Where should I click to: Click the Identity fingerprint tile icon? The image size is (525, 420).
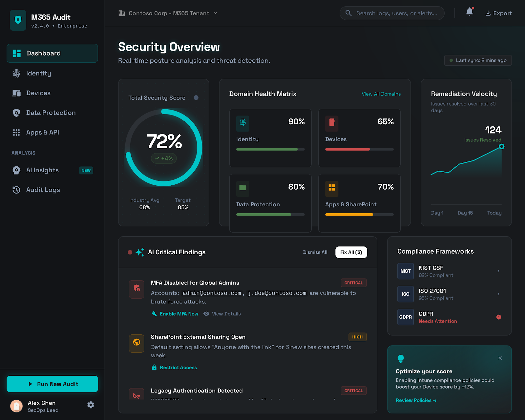coord(243,123)
